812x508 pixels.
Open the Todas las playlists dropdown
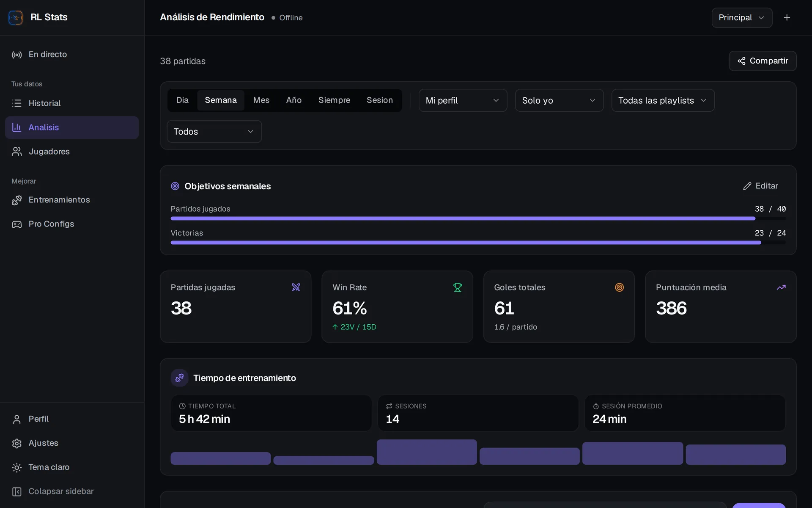[663, 100]
